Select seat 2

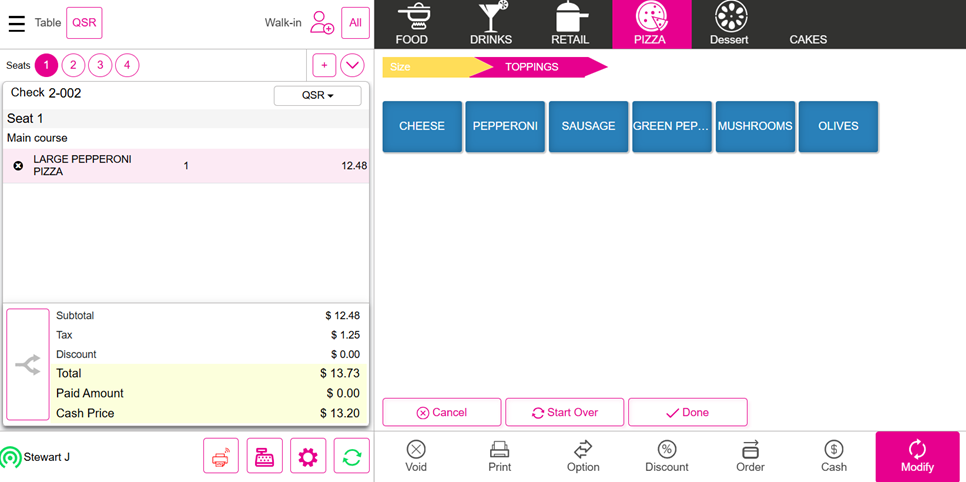pos(73,65)
